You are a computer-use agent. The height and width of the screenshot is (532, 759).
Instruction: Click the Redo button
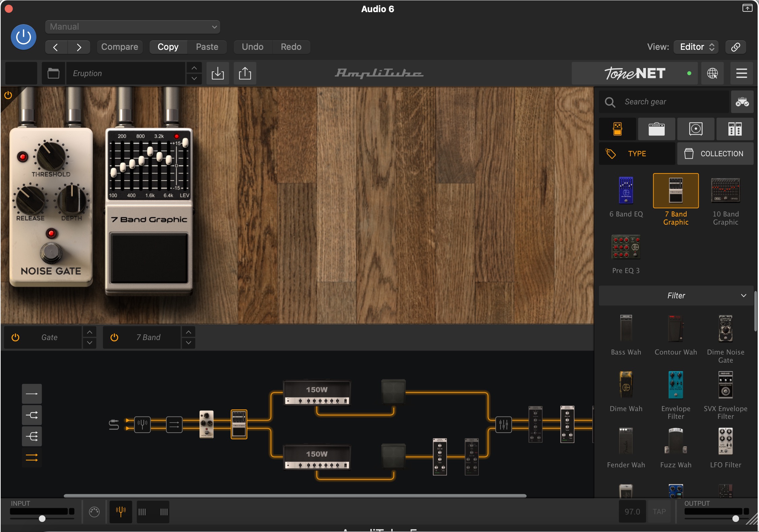click(x=291, y=47)
